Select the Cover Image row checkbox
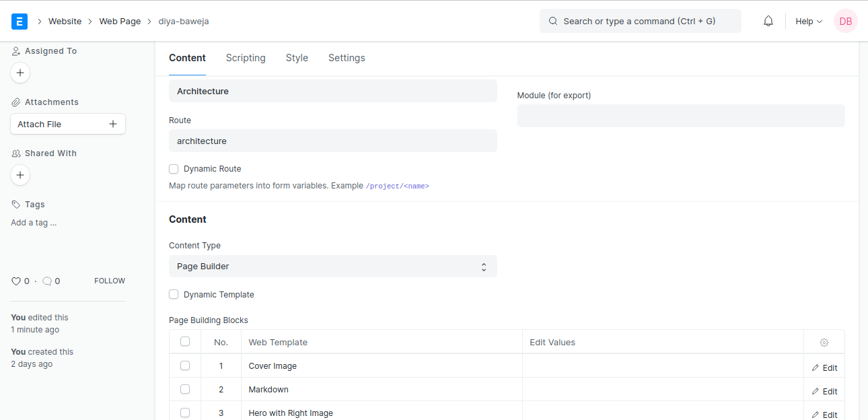Screen dimensions: 868x420 (x=185, y=365)
